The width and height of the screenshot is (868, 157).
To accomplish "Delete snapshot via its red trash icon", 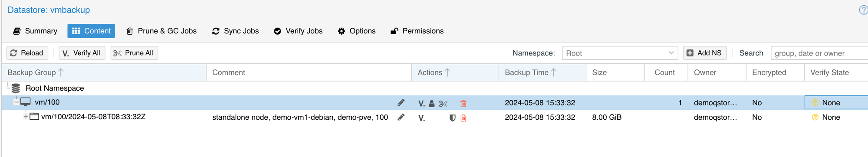I will pyautogui.click(x=463, y=118).
